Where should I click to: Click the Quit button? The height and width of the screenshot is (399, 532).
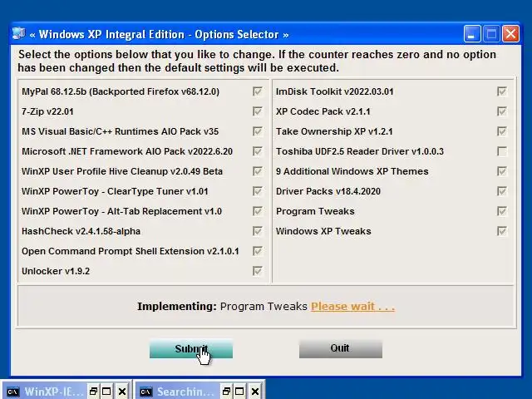pos(341,349)
